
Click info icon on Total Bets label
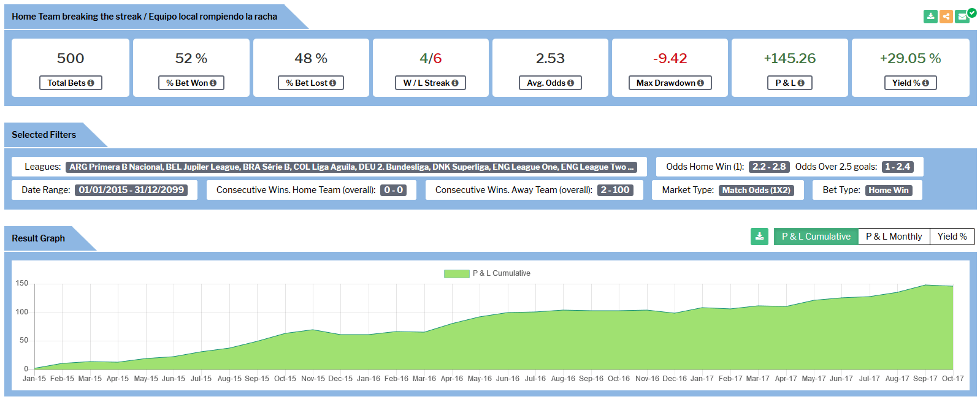click(x=91, y=83)
